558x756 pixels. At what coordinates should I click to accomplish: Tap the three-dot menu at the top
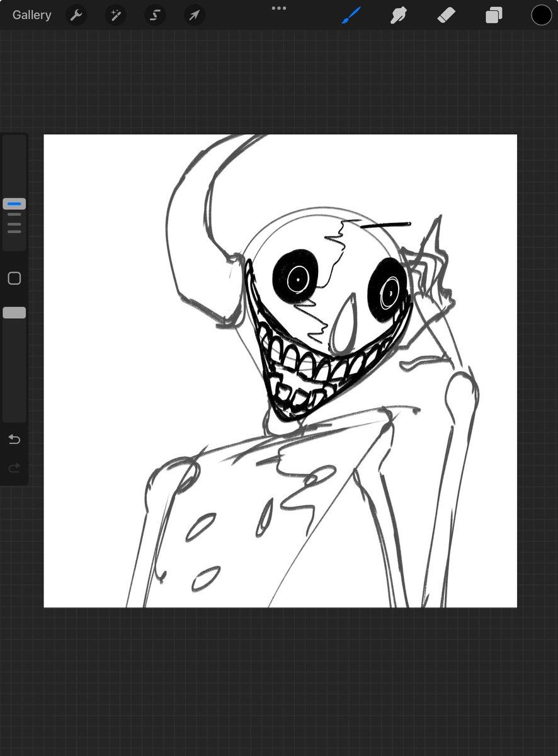pyautogui.click(x=278, y=8)
